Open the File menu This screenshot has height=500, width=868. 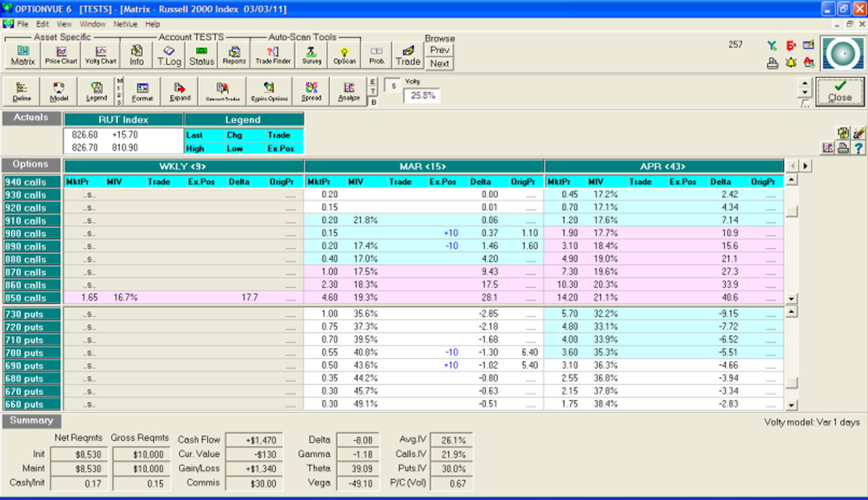point(23,24)
